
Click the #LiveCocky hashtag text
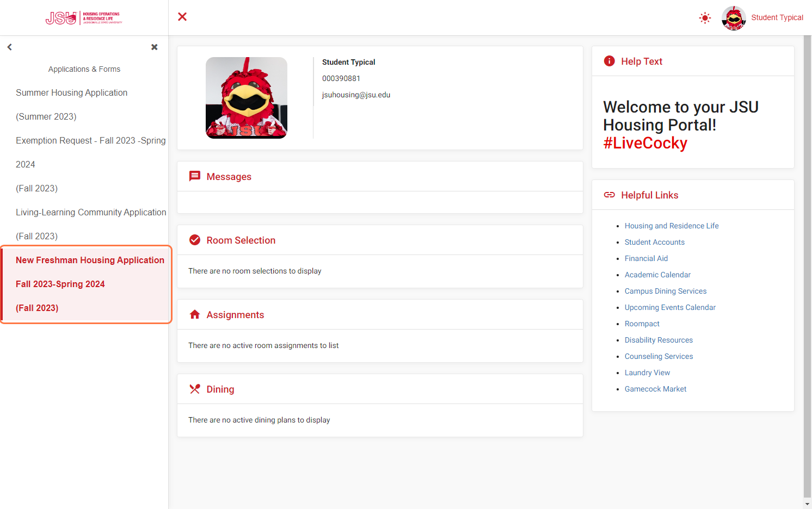pos(645,143)
